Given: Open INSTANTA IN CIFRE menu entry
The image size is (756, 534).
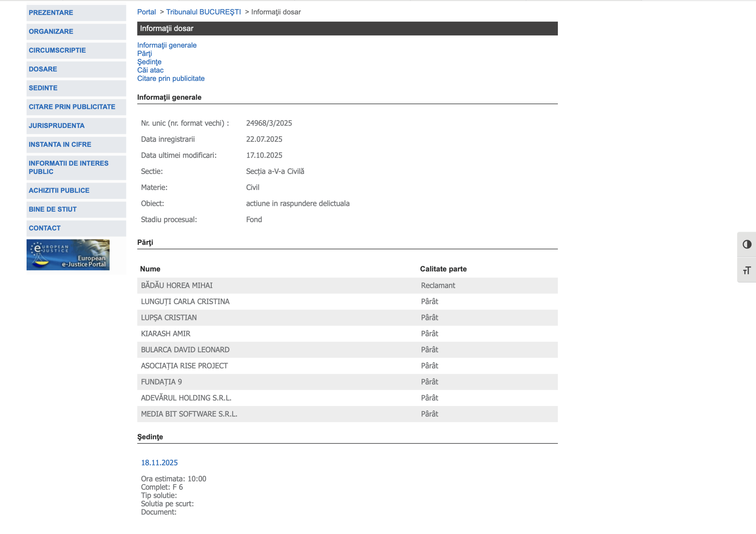Looking at the screenshot, I should pyautogui.click(x=60, y=144).
